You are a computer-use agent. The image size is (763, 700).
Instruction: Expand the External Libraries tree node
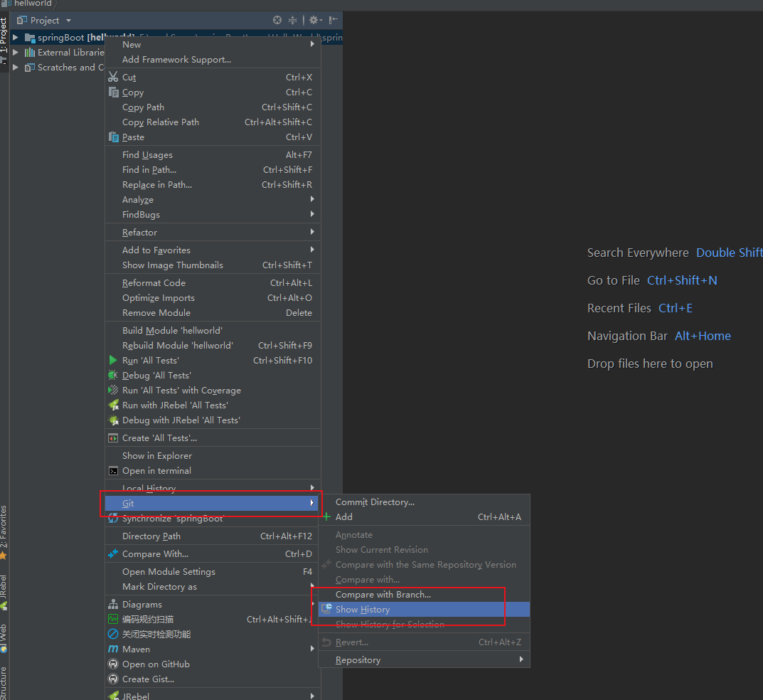[x=15, y=52]
